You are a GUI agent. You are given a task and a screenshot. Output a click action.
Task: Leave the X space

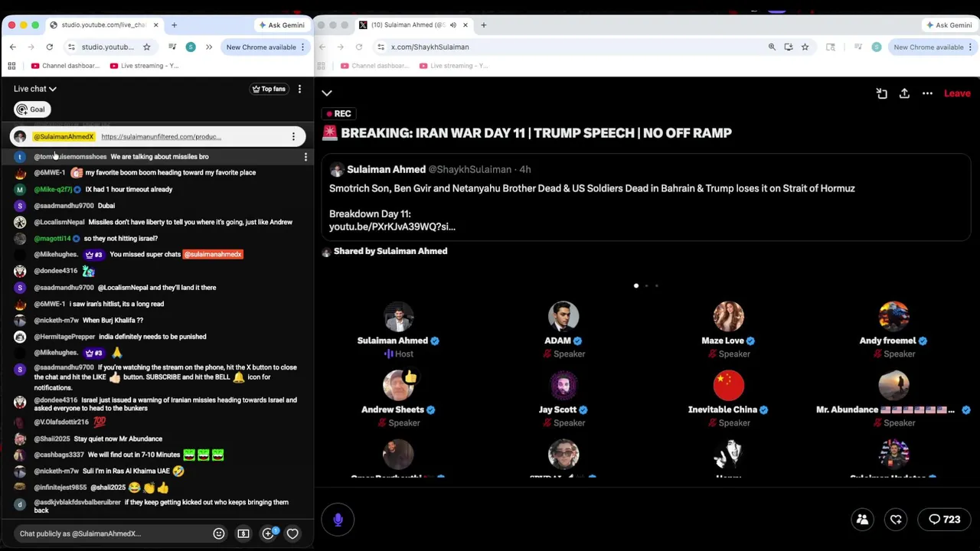(957, 93)
